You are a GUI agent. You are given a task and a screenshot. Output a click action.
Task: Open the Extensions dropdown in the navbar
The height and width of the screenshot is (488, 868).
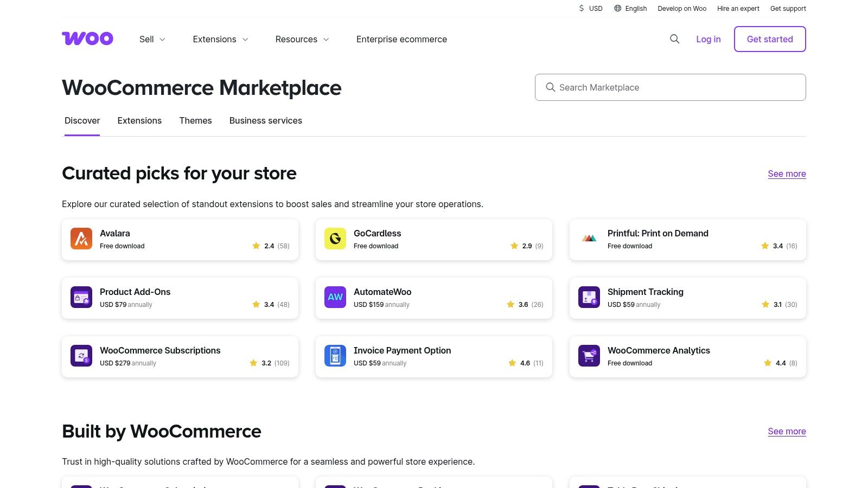[220, 39]
